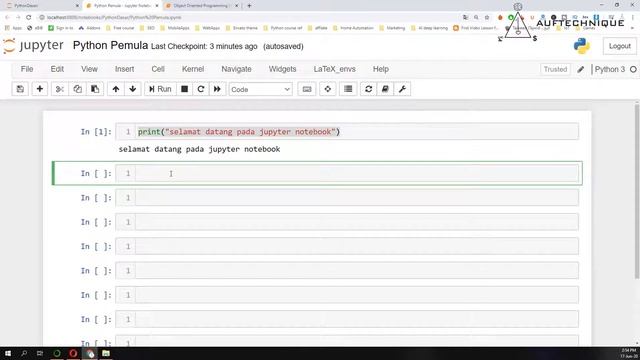The height and width of the screenshot is (360, 640).
Task: Restart kernel and run all fast-forward icon
Action: click(x=217, y=89)
